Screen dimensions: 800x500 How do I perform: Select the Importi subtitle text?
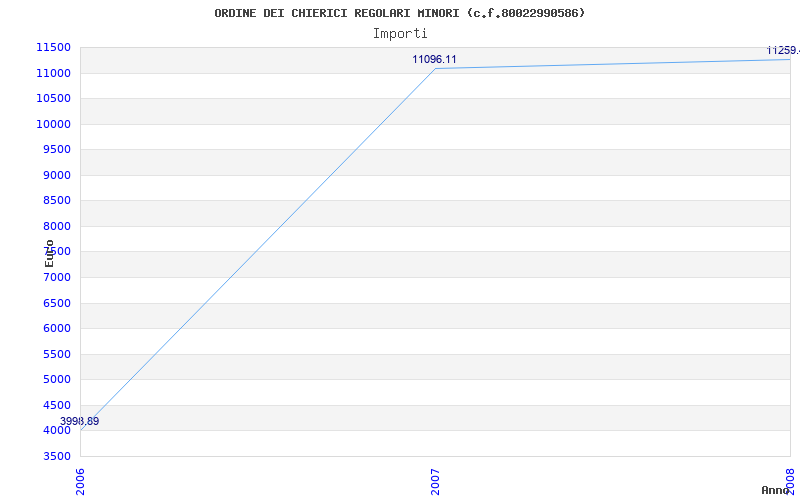click(400, 34)
